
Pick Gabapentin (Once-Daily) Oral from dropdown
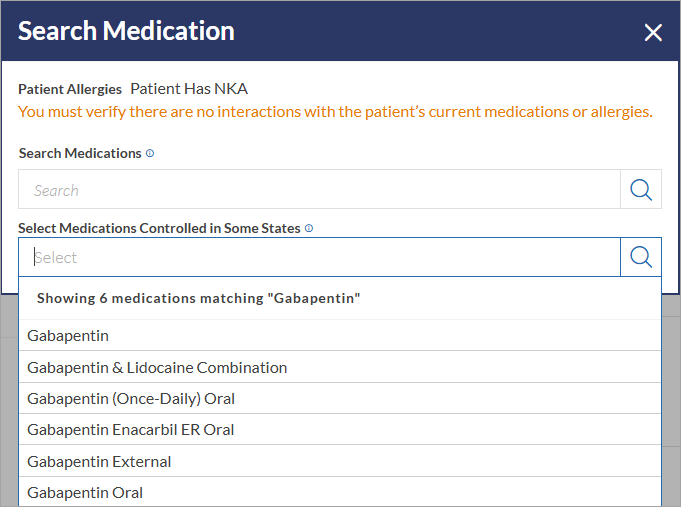340,398
